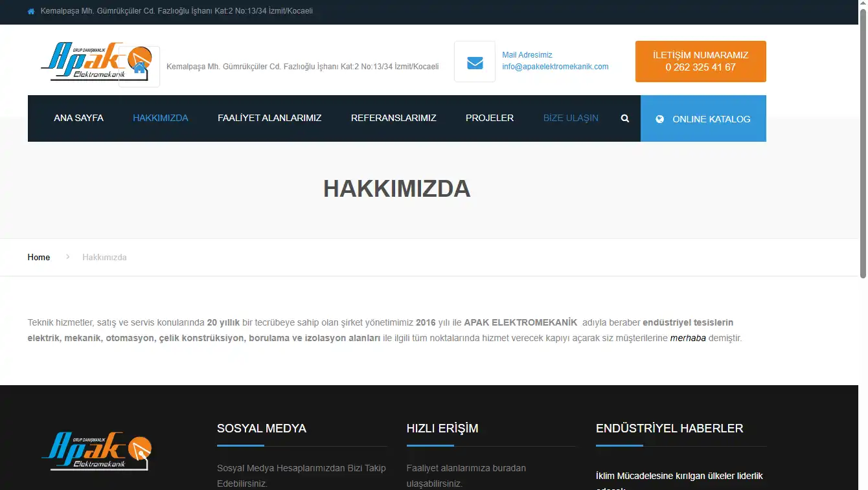This screenshot has width=868, height=490.
Task: Click the Sosyal Medya Hesaplarımızdan description text
Action: tap(301, 476)
